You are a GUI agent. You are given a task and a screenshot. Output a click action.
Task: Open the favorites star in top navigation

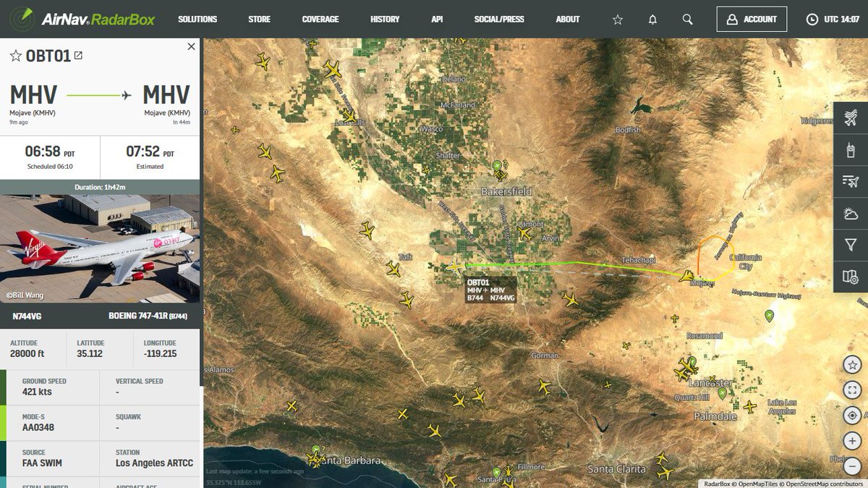(618, 20)
